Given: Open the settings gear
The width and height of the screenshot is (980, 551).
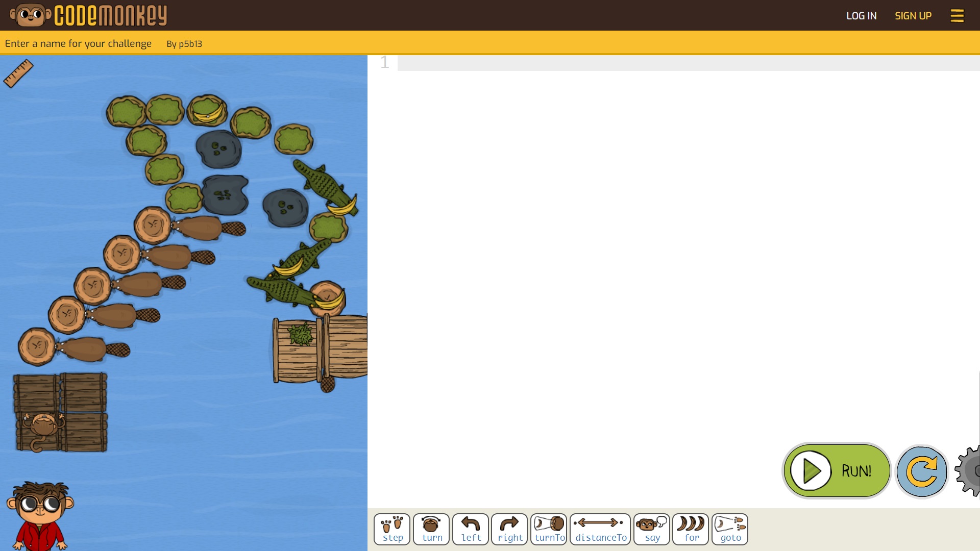Looking at the screenshot, I should (968, 470).
